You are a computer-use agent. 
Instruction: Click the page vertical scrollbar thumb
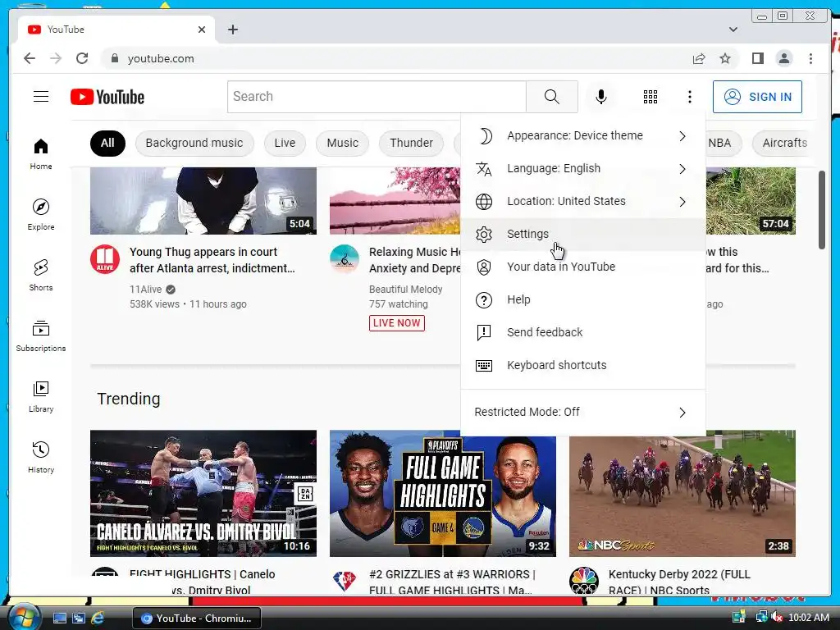point(822,209)
